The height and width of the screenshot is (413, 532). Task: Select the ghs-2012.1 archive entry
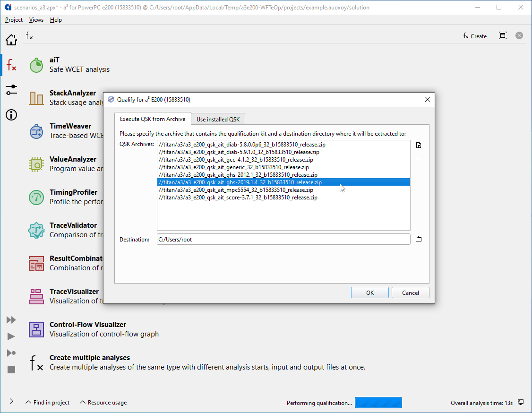(x=283, y=175)
